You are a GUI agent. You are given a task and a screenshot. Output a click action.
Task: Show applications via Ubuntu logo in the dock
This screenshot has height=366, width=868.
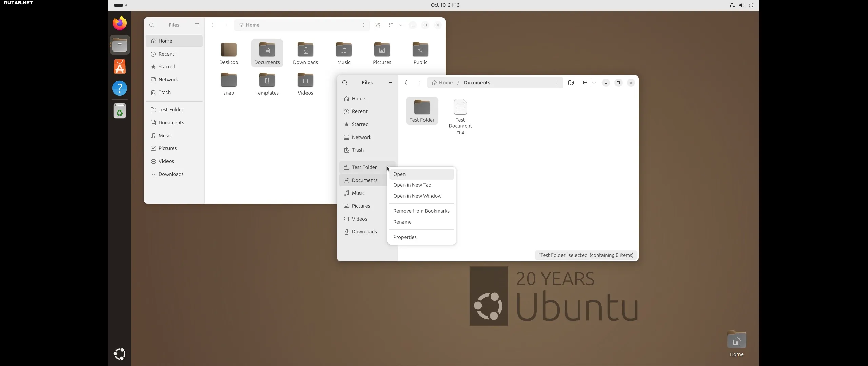tap(119, 354)
